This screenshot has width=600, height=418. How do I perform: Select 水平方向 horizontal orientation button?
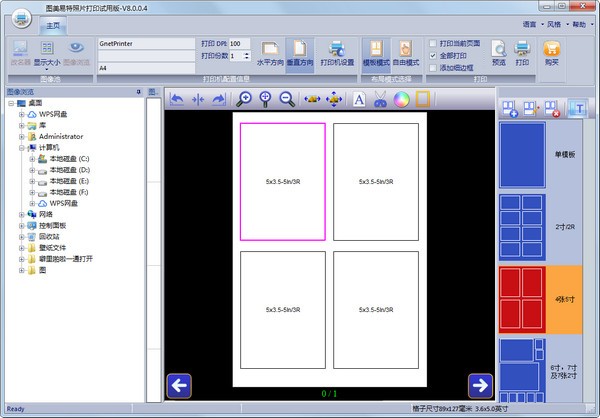[271, 53]
